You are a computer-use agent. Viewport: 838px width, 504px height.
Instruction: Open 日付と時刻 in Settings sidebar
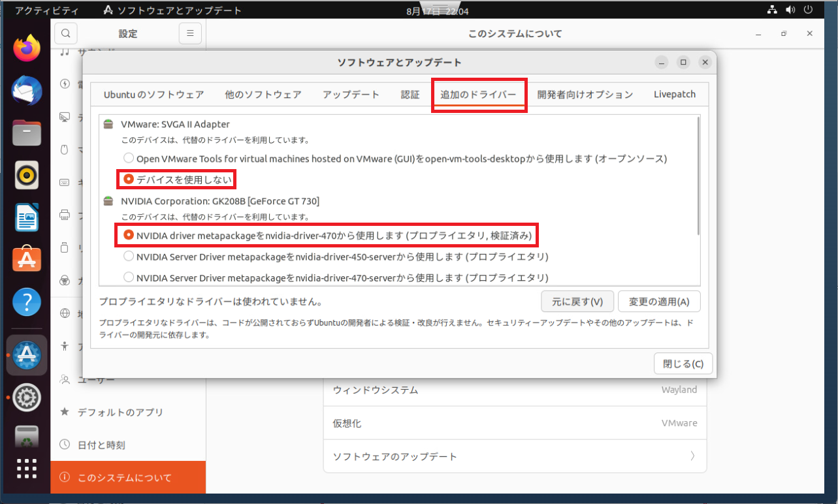point(128,445)
